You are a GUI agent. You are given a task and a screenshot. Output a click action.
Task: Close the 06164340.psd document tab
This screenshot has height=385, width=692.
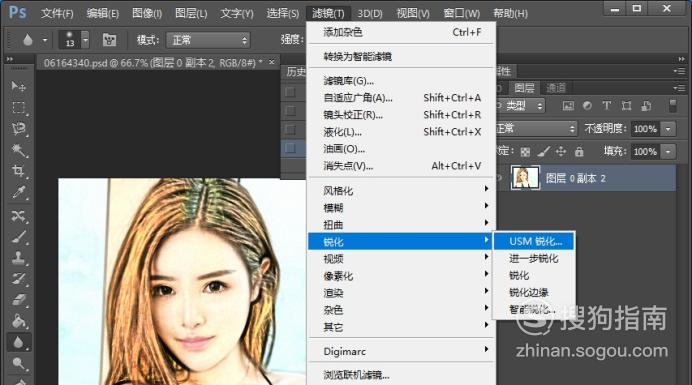tap(271, 62)
